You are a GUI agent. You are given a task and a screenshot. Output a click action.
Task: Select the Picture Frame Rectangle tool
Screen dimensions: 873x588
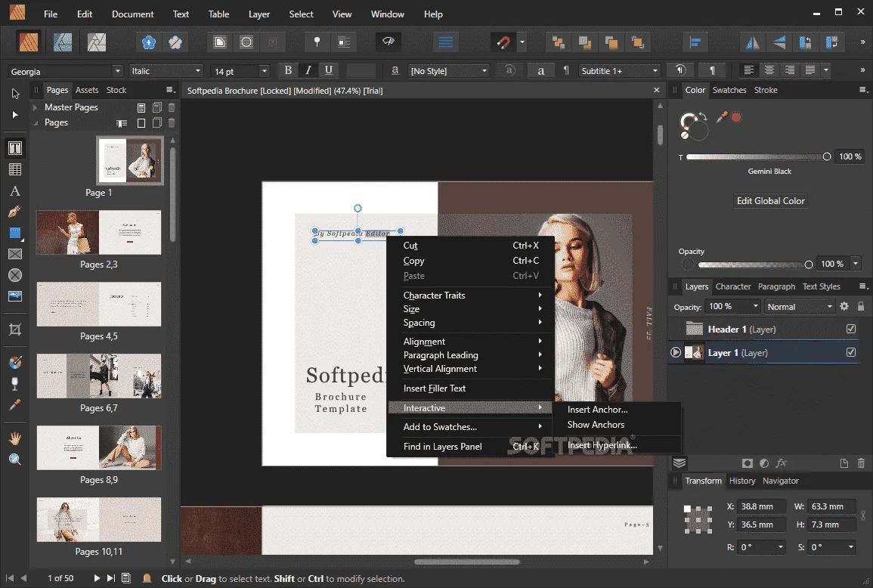pos(15,254)
